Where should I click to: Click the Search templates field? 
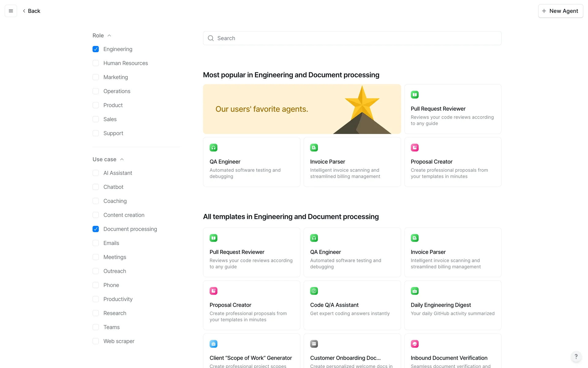[x=352, y=38]
